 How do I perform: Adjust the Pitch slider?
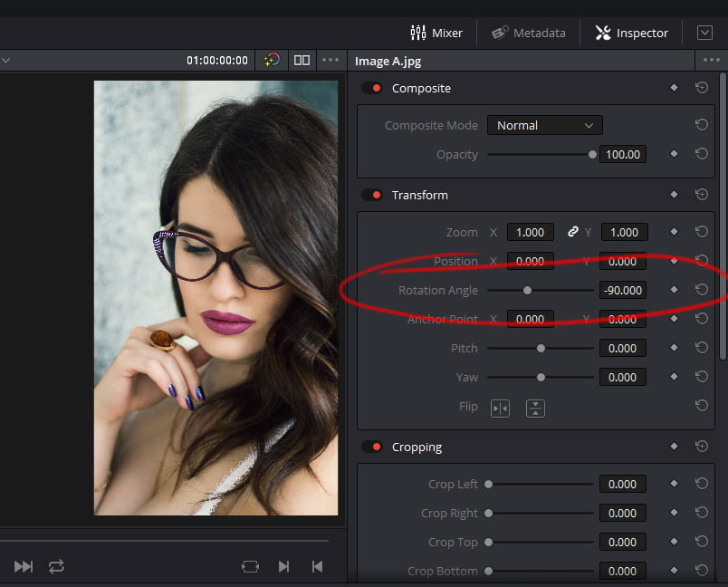point(541,348)
